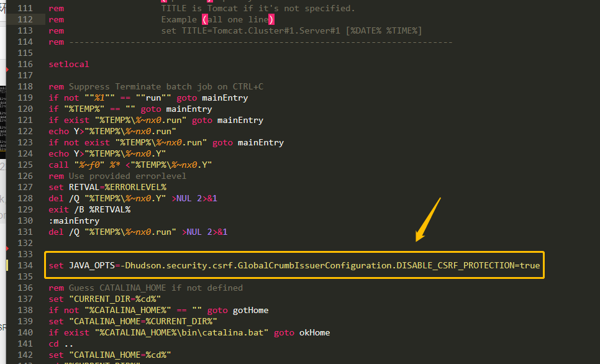This screenshot has height=364, width=600.
Task: Click 'cd ..' command on line 141
Action: 61,344
